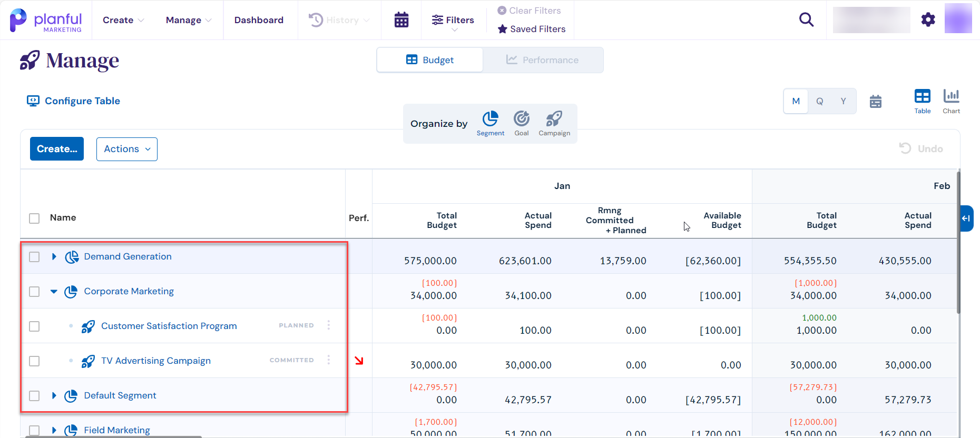Click the Manage rocket heading icon
Screen dimensions: 980x438
coord(30,61)
